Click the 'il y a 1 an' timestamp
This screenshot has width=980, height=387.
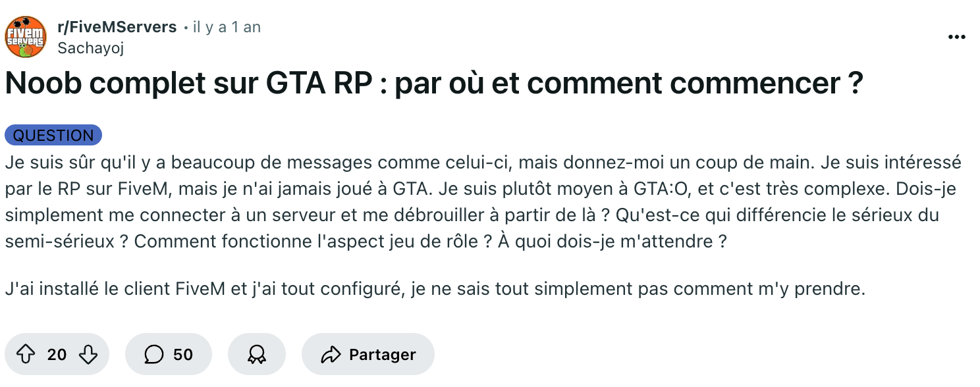227,27
